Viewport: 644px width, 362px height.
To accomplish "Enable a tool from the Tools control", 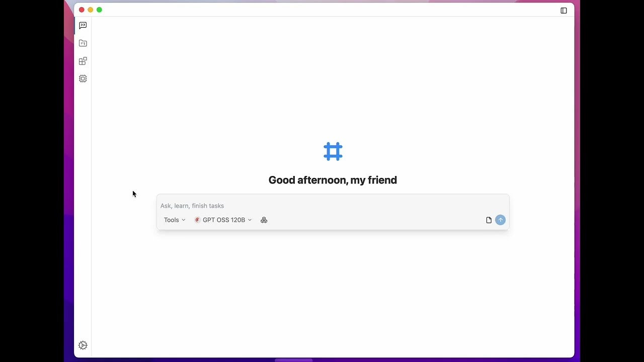I will [x=174, y=220].
